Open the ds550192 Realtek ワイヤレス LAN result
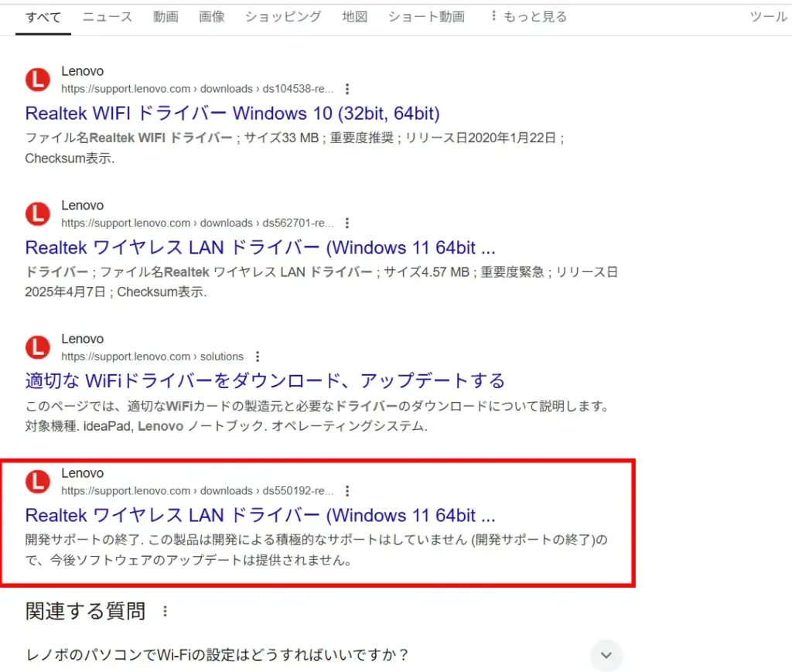The image size is (792, 672). pyautogui.click(x=260, y=515)
